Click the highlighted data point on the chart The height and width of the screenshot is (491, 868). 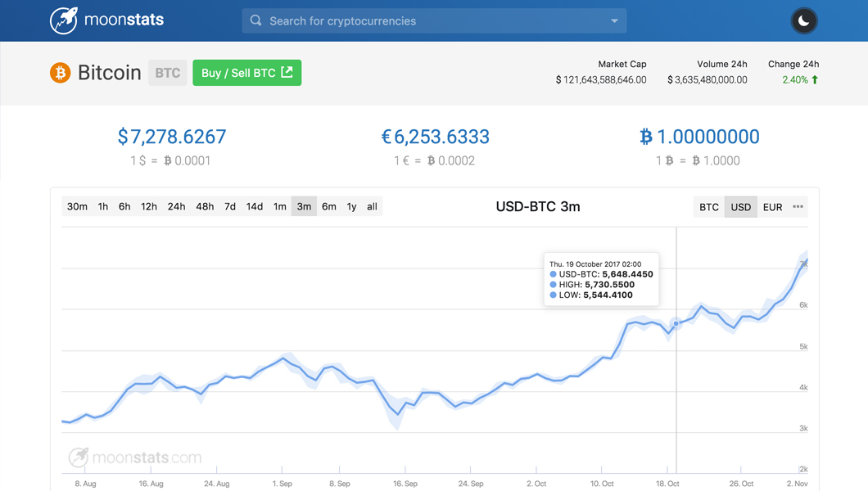point(676,323)
